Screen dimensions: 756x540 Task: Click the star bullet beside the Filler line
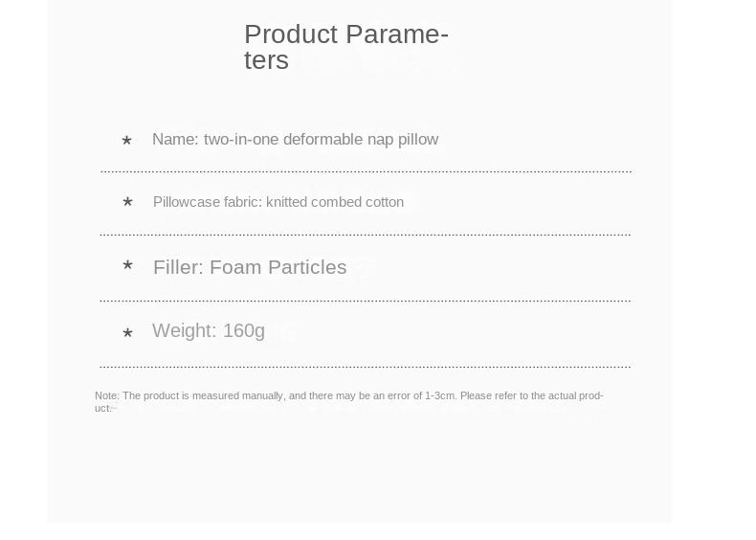pyautogui.click(x=127, y=265)
